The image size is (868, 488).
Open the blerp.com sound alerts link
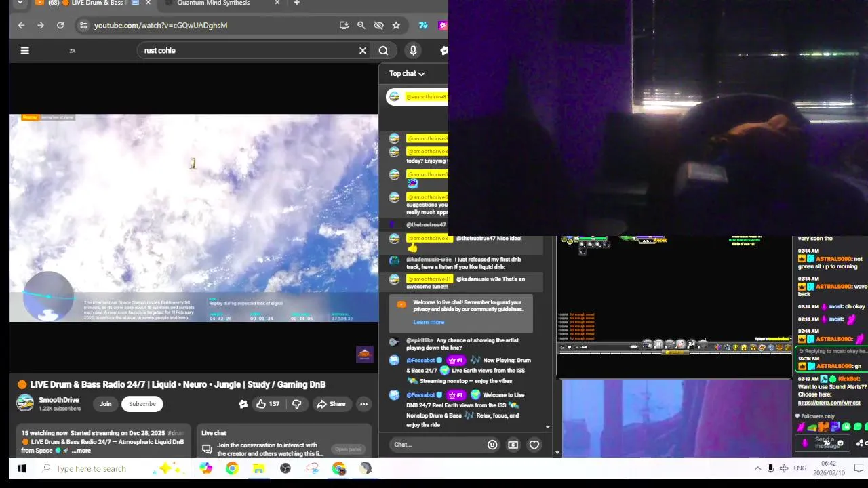(x=829, y=403)
